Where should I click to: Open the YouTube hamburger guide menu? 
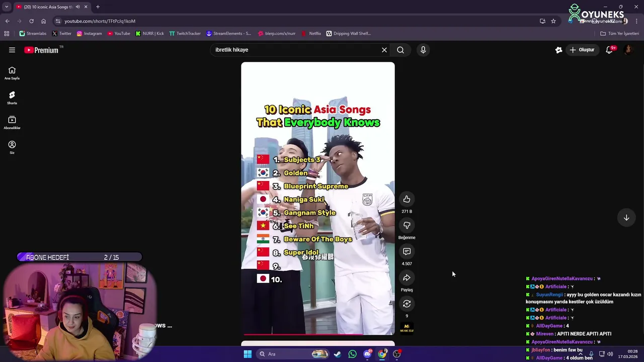12,50
